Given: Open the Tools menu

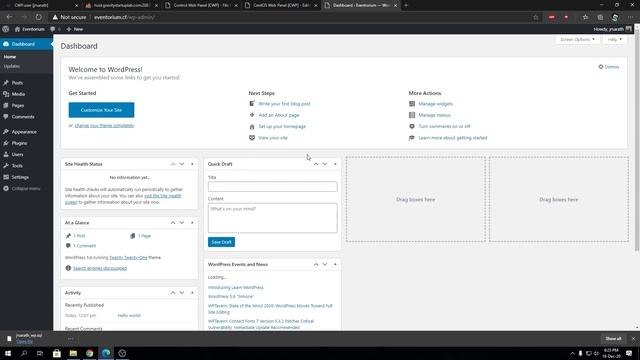Looking at the screenshot, I should point(17,166).
